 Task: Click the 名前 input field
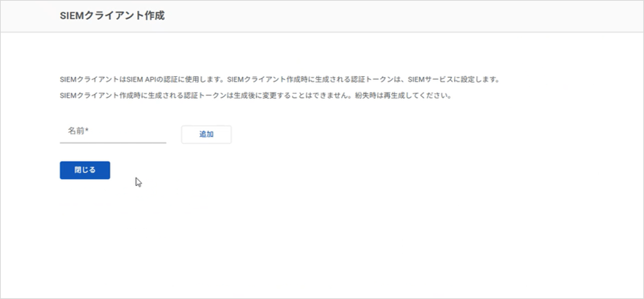[x=112, y=132]
